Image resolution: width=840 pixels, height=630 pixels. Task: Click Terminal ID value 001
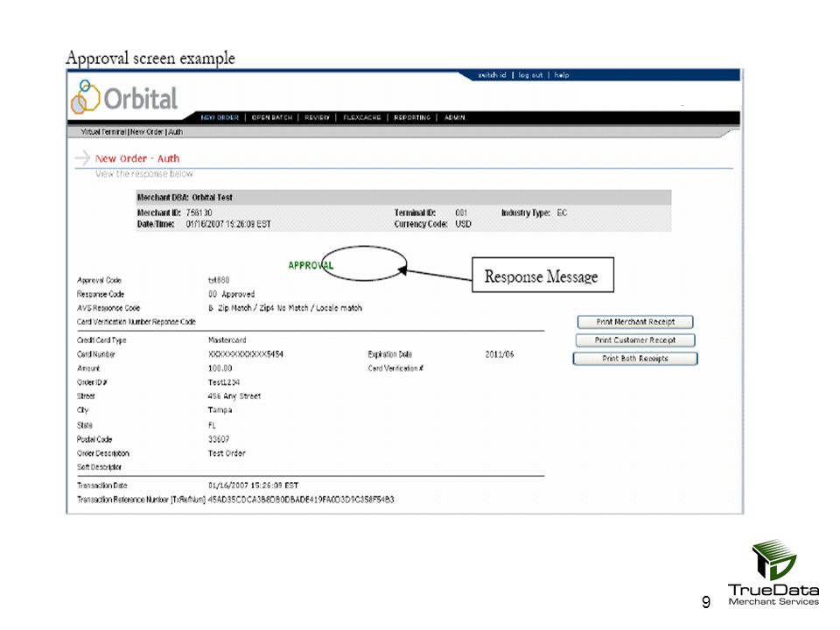click(x=461, y=213)
